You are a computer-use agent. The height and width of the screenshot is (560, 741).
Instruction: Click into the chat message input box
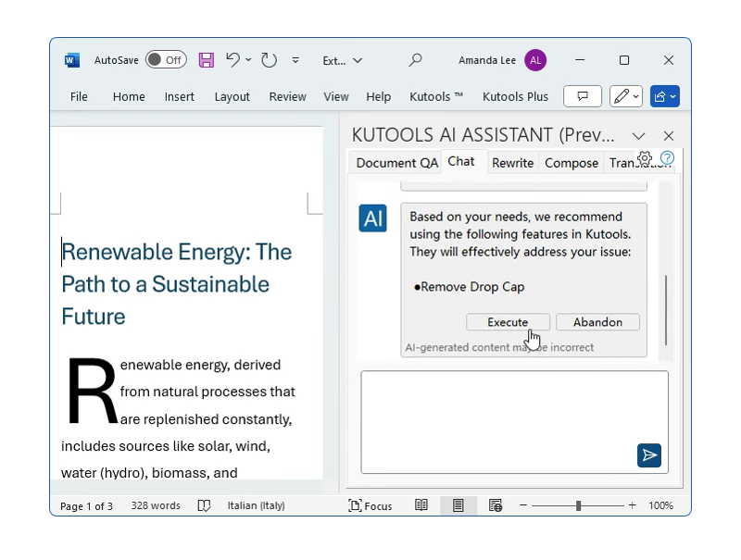[515, 422]
